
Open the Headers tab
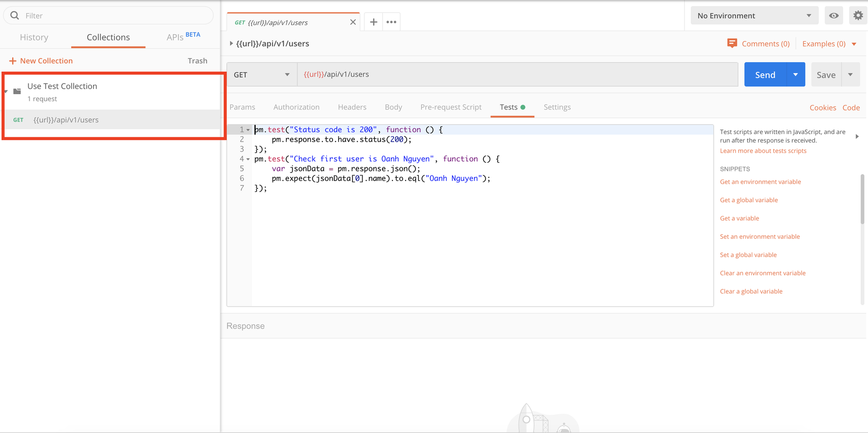[352, 107]
